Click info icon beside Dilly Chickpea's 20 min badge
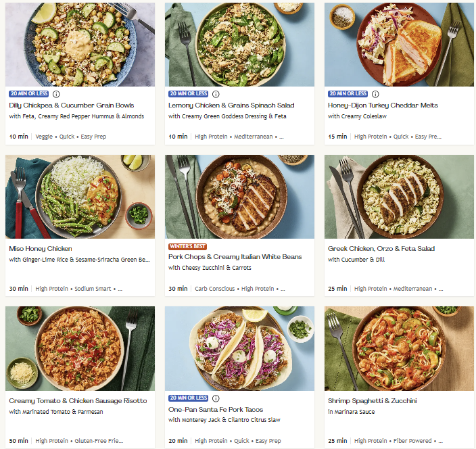Viewport: 476px width, 449px height. 56,94
